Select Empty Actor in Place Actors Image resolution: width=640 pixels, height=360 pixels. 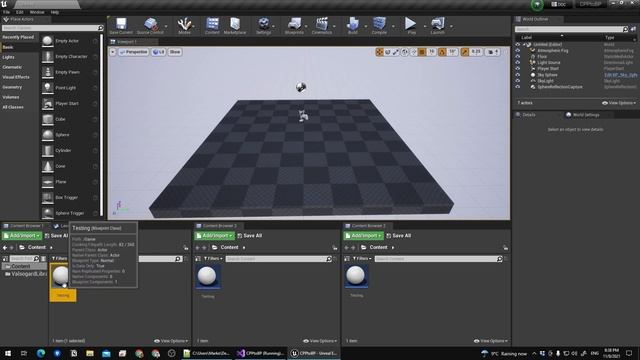[70, 41]
